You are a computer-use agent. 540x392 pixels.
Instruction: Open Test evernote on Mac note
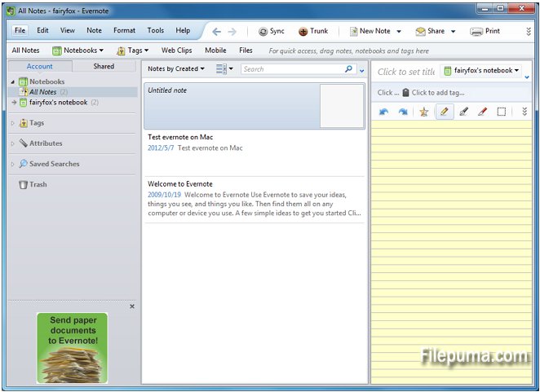(255, 153)
